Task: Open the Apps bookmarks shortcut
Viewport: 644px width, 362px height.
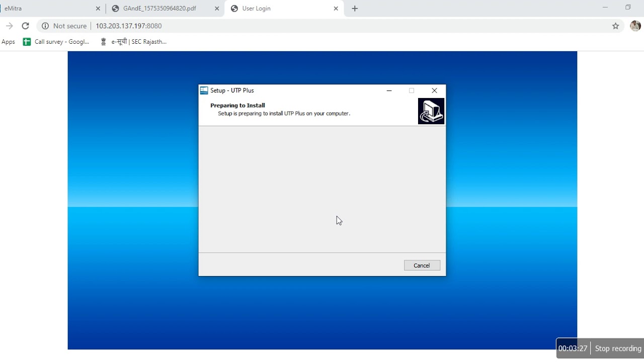Action: pos(8,42)
